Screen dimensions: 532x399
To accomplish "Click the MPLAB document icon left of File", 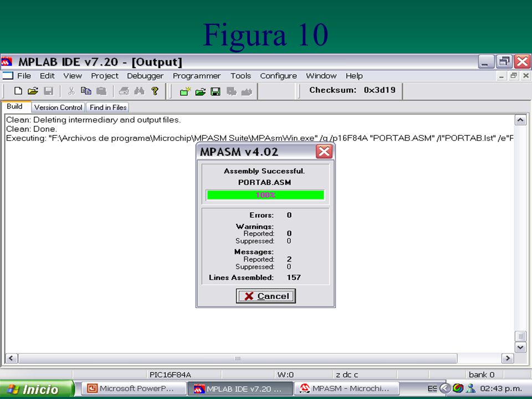I will 7,75.
